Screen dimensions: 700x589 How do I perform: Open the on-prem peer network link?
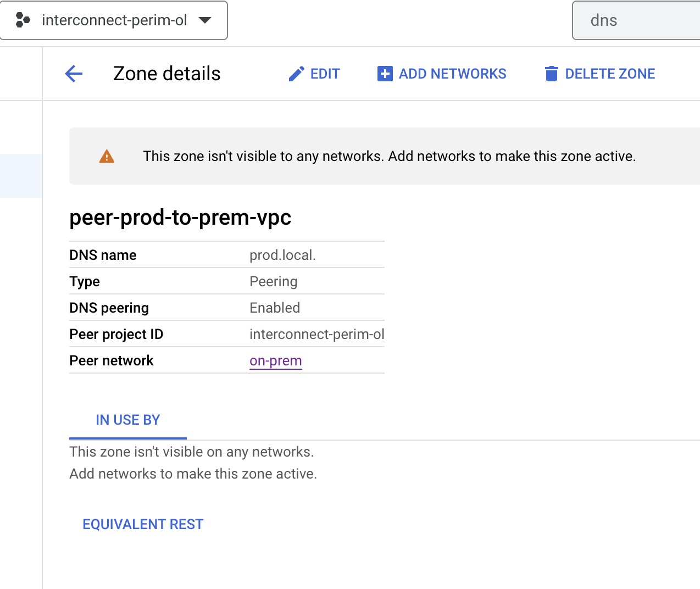pyautogui.click(x=275, y=360)
